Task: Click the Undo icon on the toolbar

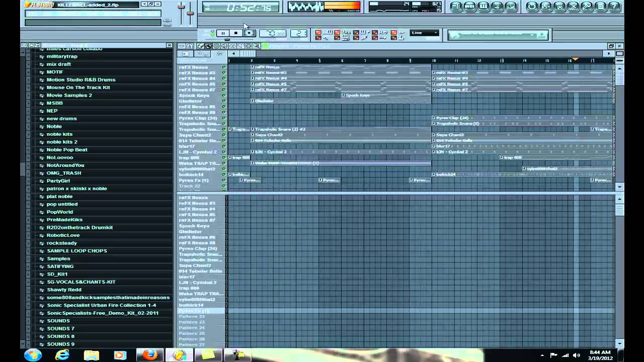Action: (x=531, y=7)
